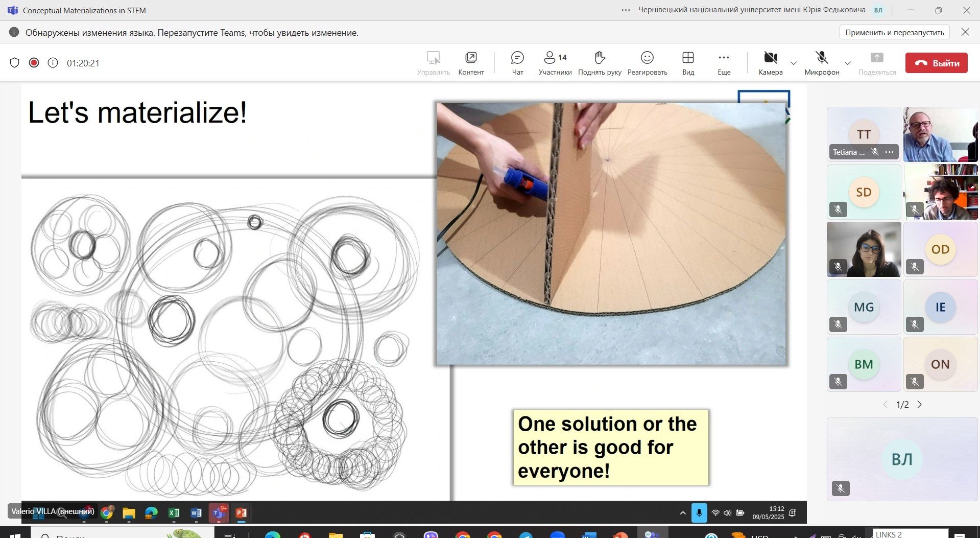Image resolution: width=980 pixels, height=538 pixels.
Task: Open the title bar ellipsis settings menu
Action: (626, 10)
